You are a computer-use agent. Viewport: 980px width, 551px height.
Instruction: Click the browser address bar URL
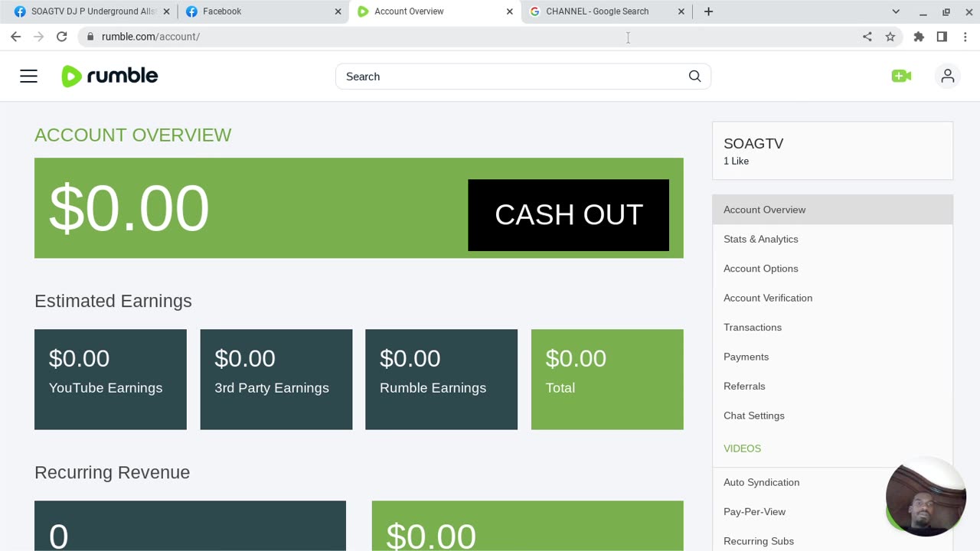point(151,37)
